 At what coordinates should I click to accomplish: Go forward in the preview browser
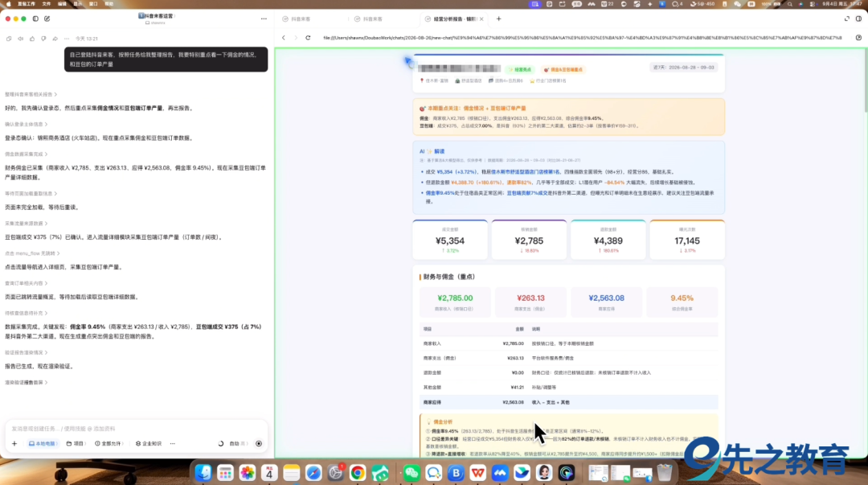pos(296,38)
